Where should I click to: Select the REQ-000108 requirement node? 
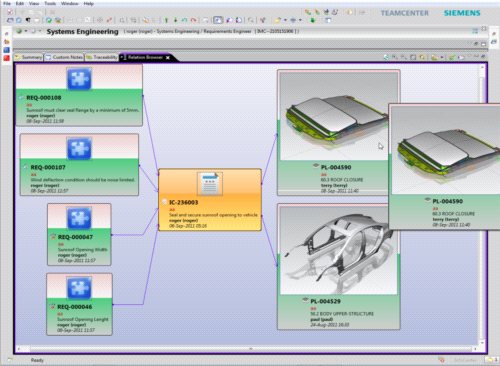(79, 95)
